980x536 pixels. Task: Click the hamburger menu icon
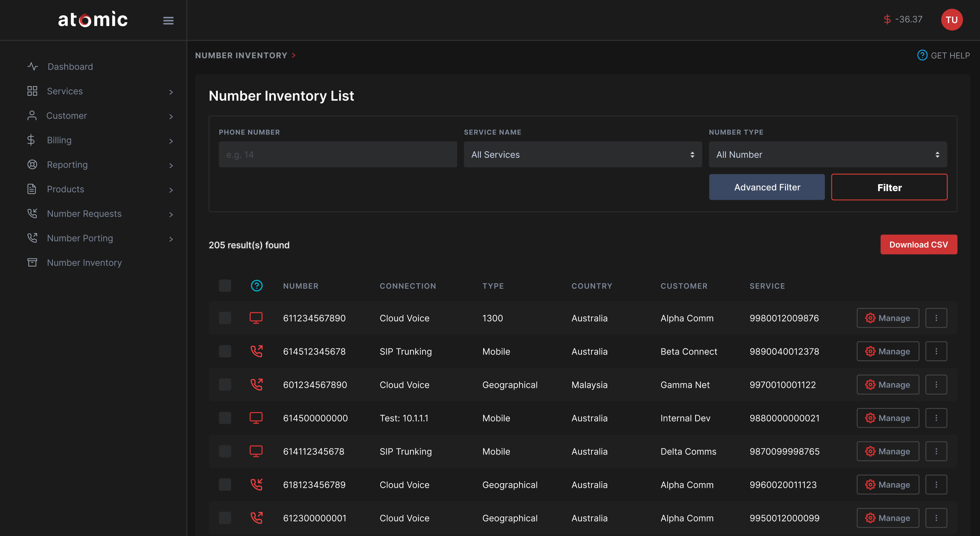click(x=168, y=20)
